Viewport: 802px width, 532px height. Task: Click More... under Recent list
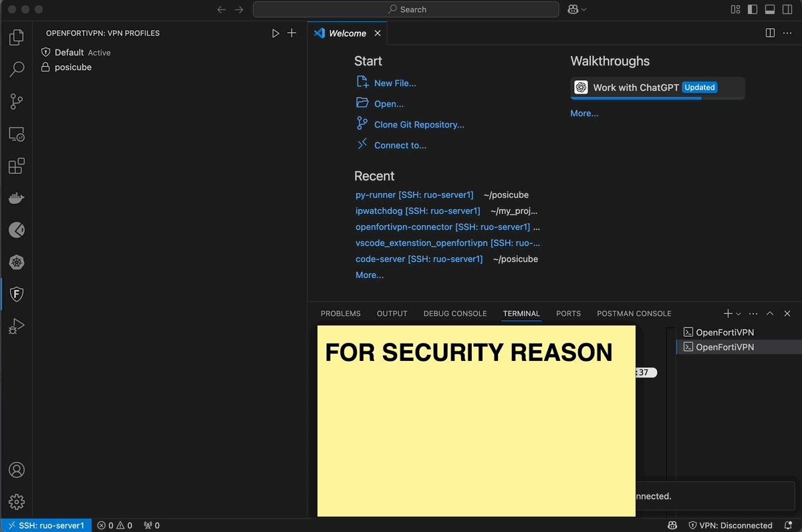[370, 275]
